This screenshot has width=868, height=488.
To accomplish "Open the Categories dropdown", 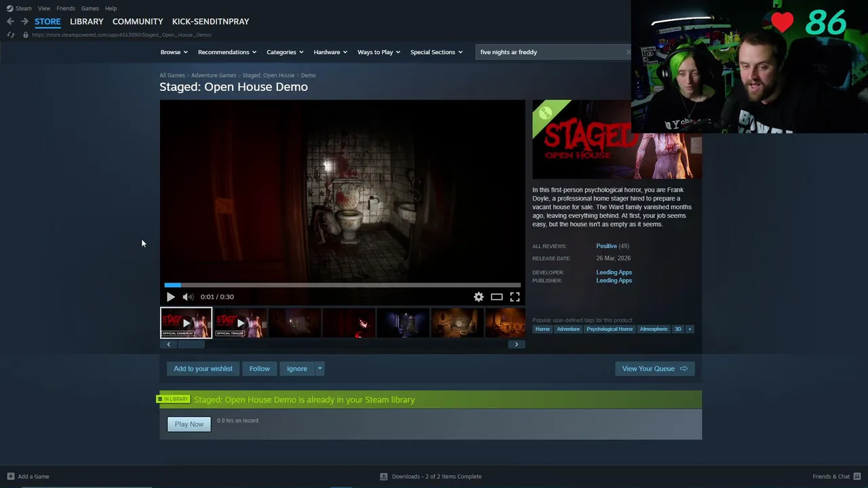I will point(285,52).
